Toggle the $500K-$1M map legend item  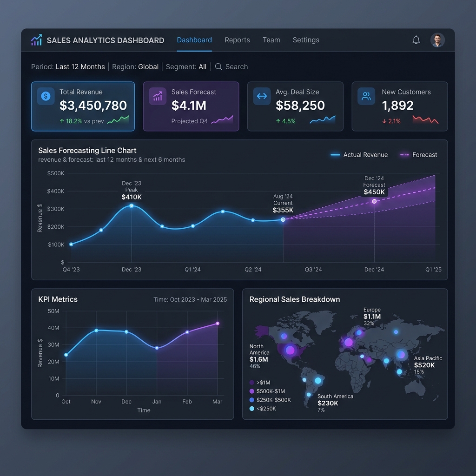point(267,391)
